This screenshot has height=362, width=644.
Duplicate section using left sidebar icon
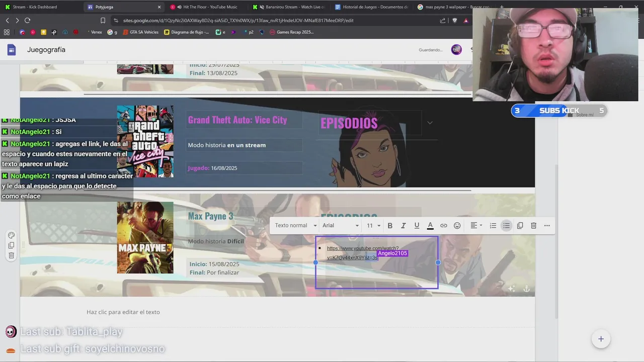(11, 245)
